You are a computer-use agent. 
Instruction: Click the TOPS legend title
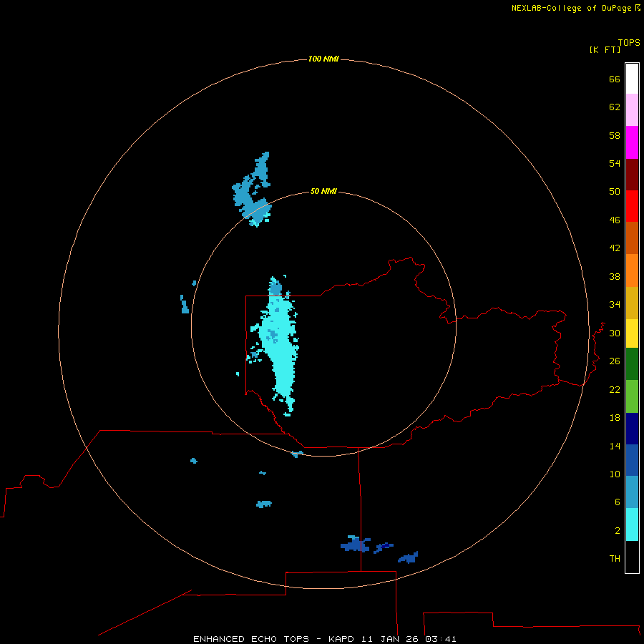pyautogui.click(x=629, y=43)
